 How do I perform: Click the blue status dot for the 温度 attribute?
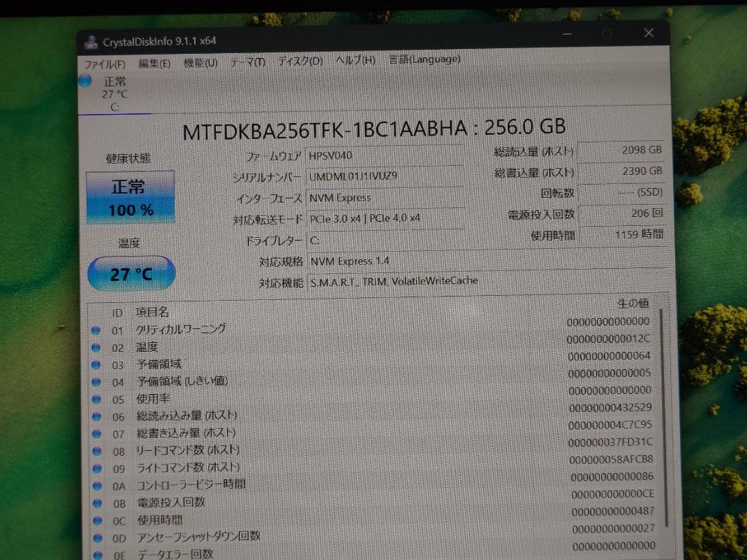[95, 347]
